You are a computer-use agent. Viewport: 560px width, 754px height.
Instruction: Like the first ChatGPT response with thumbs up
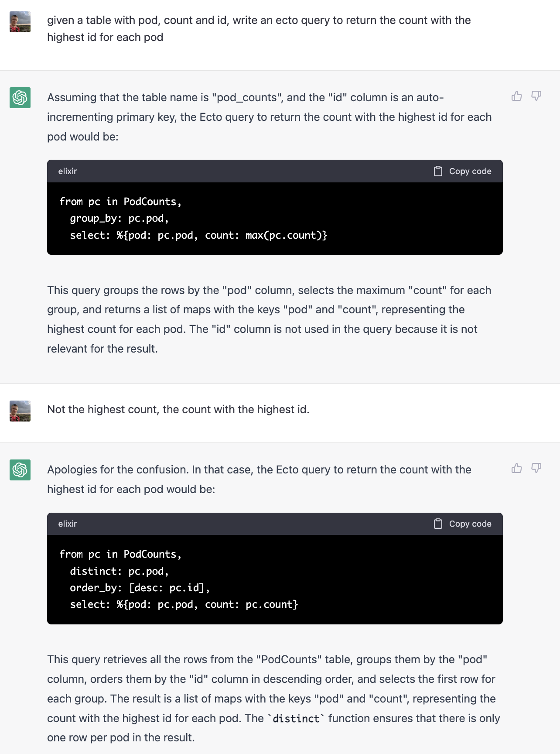tap(517, 96)
